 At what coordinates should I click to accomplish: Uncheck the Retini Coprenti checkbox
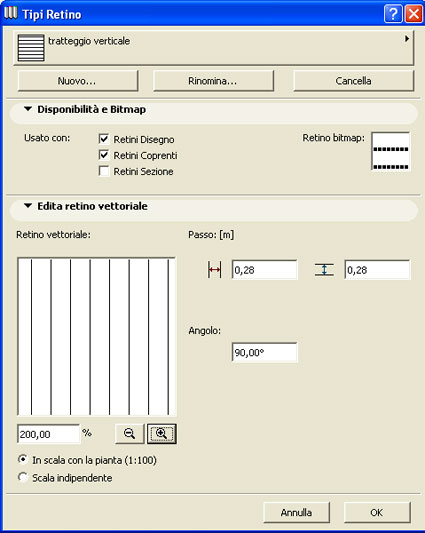click(x=104, y=155)
